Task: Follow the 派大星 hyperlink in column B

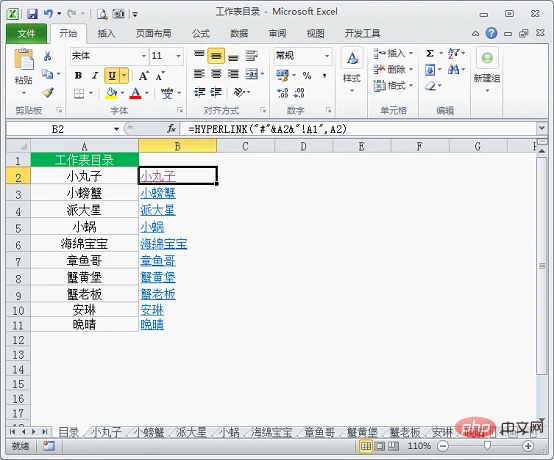Action: [158, 210]
